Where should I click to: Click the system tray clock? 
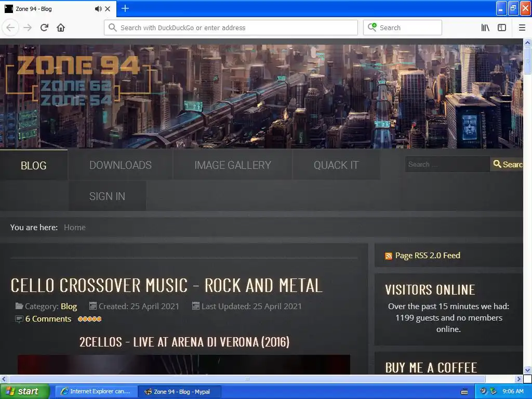(x=513, y=391)
